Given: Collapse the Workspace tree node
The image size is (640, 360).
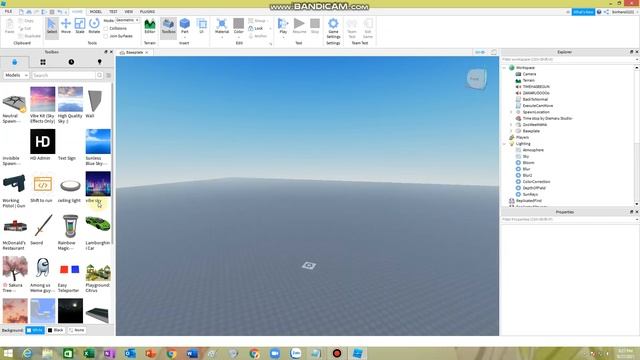Looking at the screenshot, I should point(505,68).
